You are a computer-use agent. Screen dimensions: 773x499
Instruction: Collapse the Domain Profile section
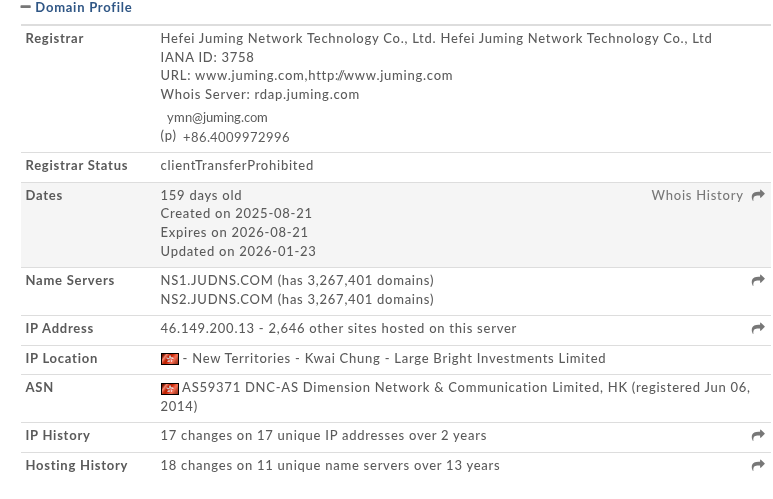pos(26,8)
